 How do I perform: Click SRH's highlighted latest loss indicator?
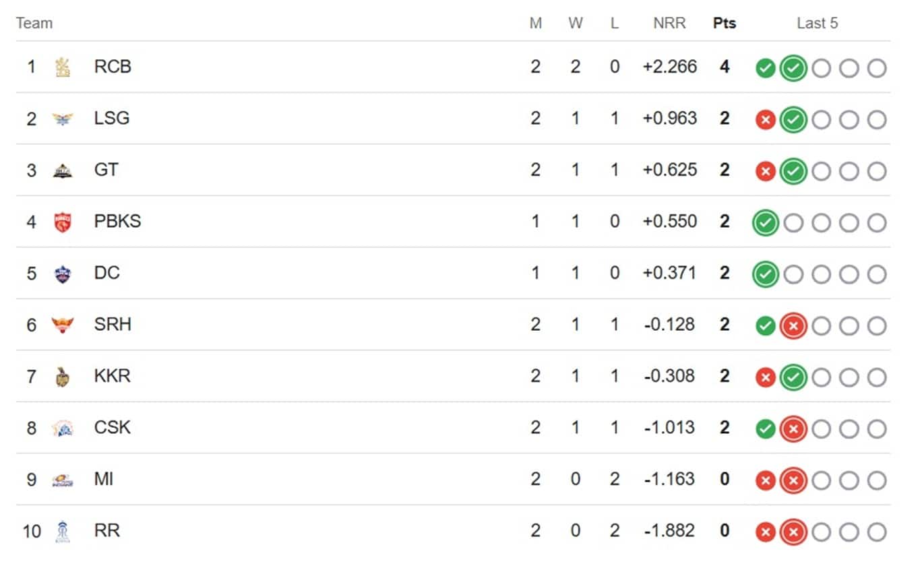click(x=793, y=326)
